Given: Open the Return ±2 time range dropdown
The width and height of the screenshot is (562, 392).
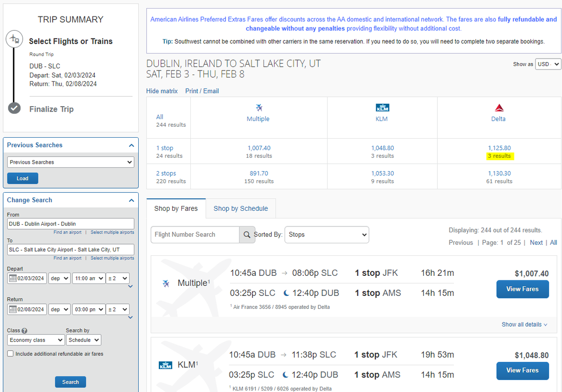Looking at the screenshot, I should 118,309.
